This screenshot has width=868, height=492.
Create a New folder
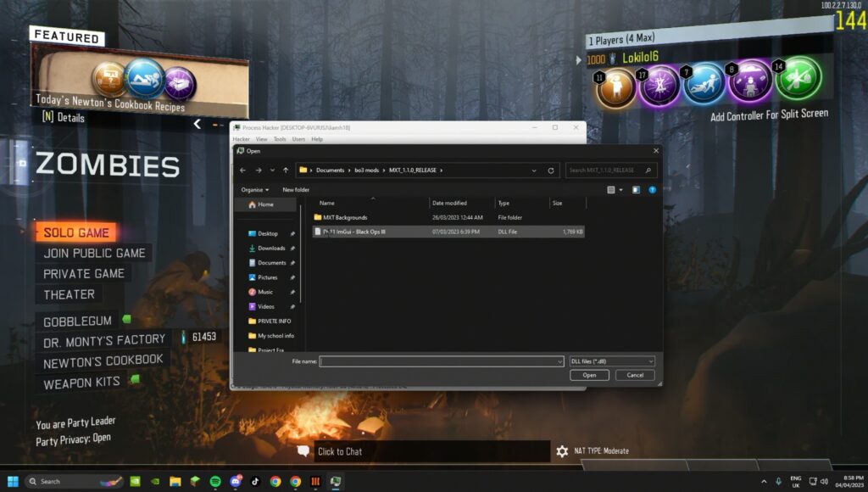[296, 190]
